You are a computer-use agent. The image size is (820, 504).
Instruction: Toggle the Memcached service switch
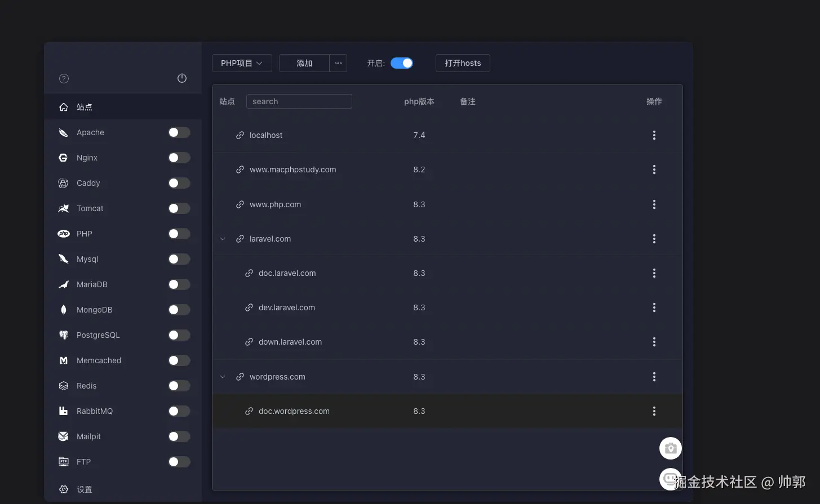179,360
